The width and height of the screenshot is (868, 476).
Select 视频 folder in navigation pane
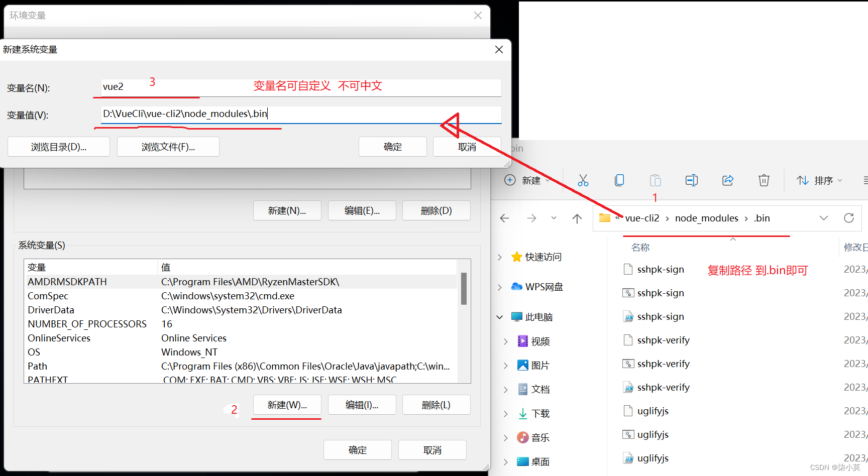tap(533, 341)
